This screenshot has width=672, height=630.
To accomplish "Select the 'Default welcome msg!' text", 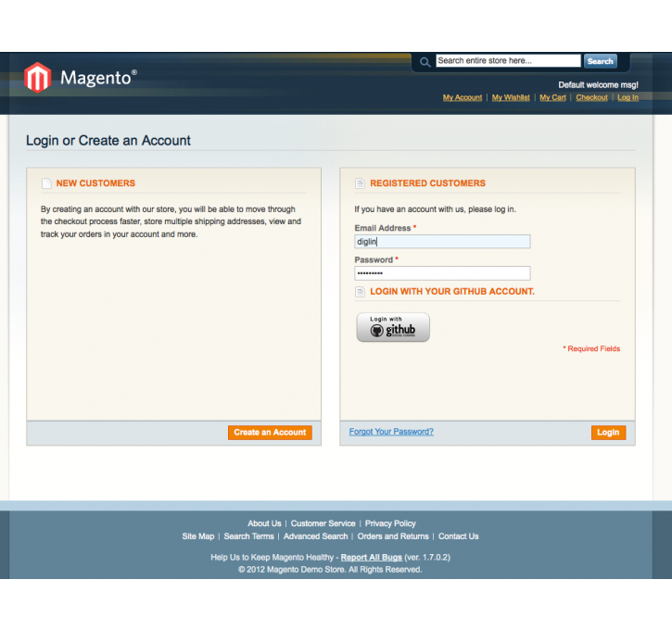I will click(x=598, y=85).
